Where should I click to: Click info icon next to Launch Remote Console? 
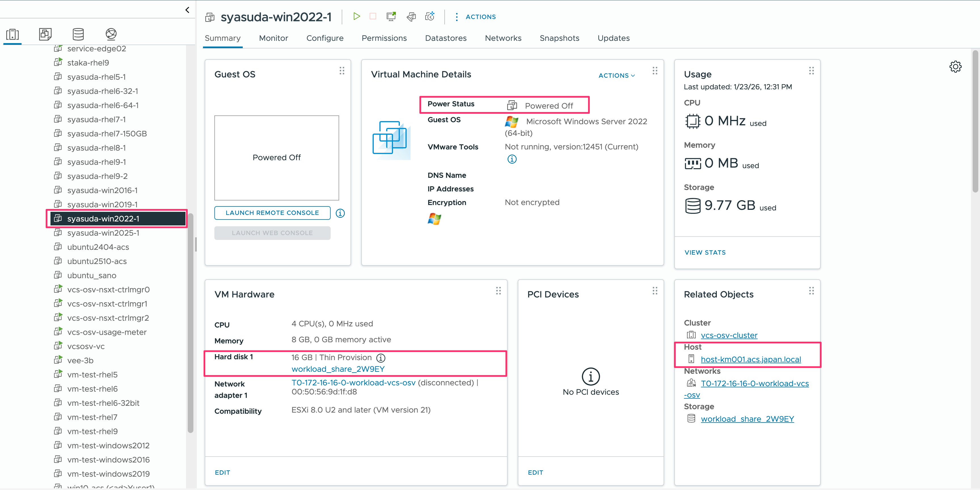click(340, 214)
